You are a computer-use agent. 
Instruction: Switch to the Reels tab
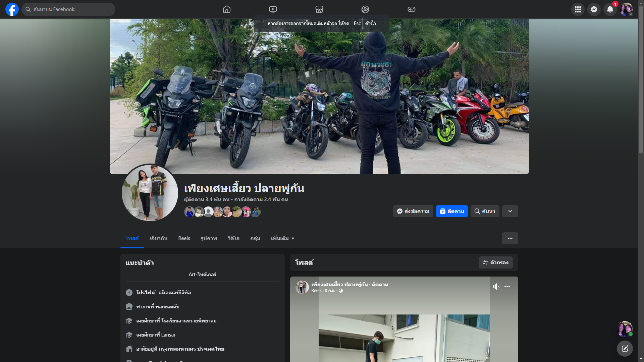click(184, 238)
